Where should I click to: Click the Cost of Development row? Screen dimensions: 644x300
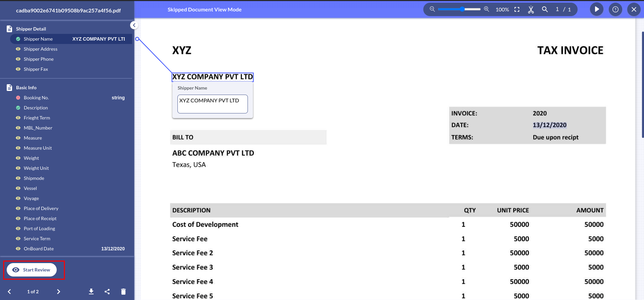[x=388, y=224]
